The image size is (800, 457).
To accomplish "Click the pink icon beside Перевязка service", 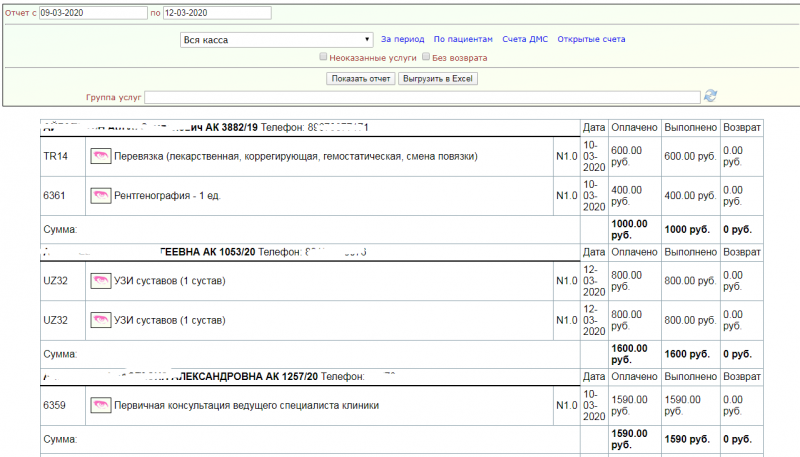I will point(100,156).
